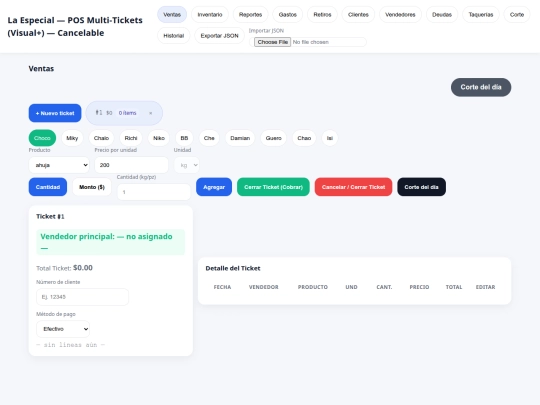Viewport: 540px width, 405px height.
Task: Click the CANT. column header
Action: [x=384, y=287]
